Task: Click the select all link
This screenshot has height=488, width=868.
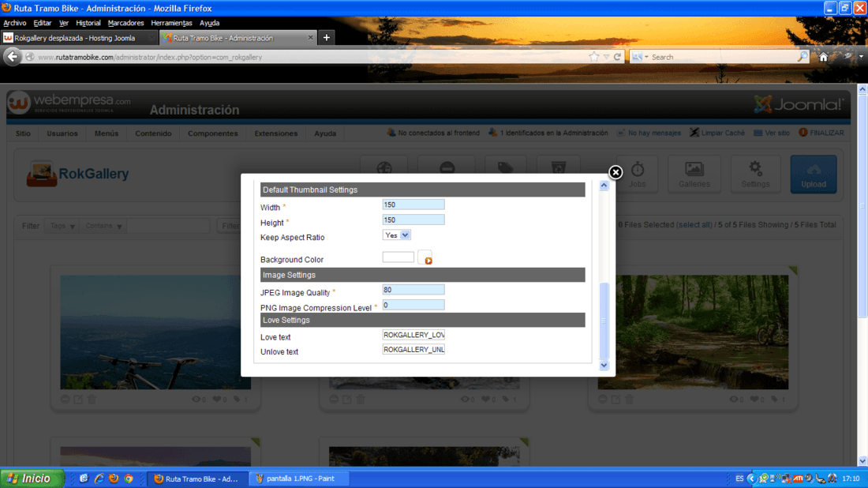Action: [x=694, y=225]
